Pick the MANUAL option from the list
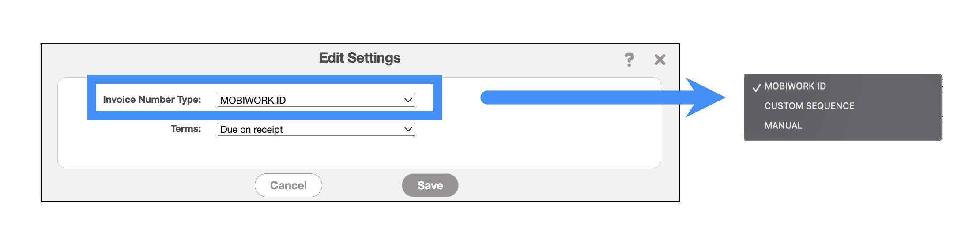 [783, 126]
